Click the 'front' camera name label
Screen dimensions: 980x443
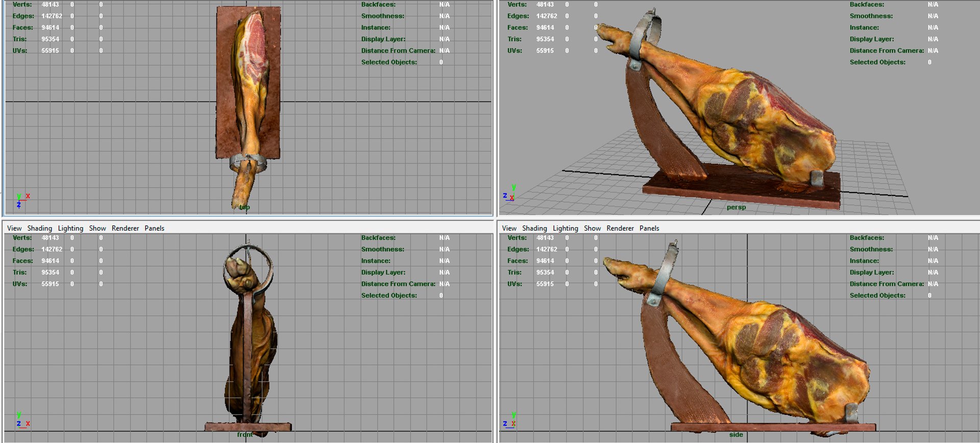(245, 435)
